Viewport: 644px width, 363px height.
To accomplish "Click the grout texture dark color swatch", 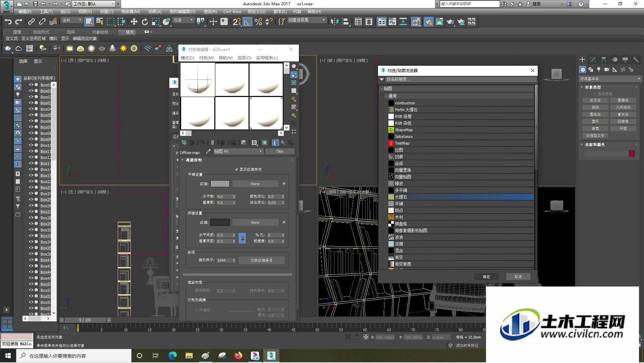I will tap(220, 222).
